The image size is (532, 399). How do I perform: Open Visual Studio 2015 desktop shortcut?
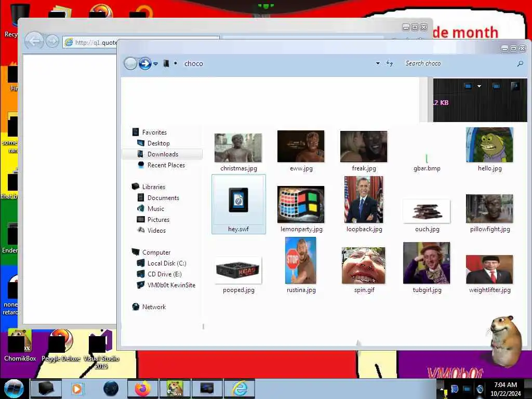pyautogui.click(x=101, y=350)
